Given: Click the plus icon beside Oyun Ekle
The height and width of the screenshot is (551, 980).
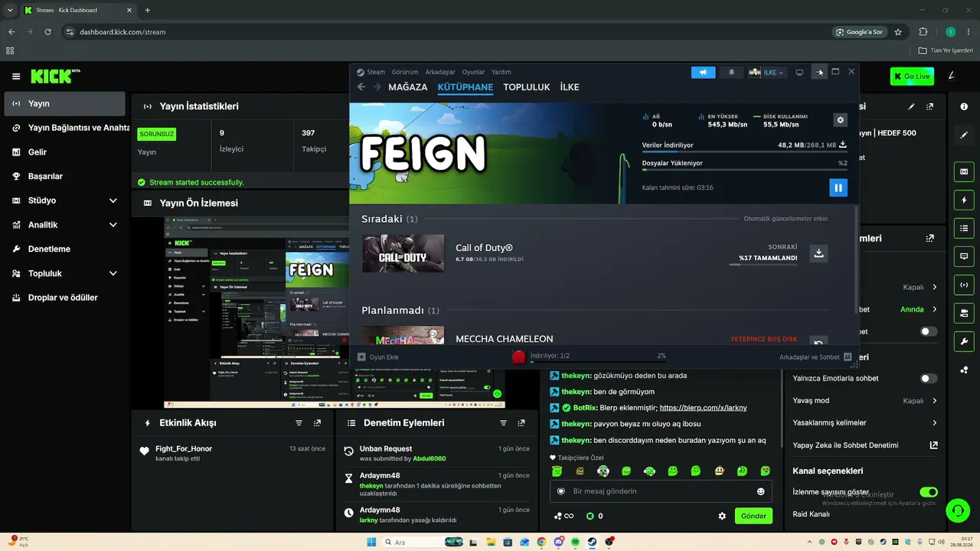Looking at the screenshot, I should tap(361, 357).
